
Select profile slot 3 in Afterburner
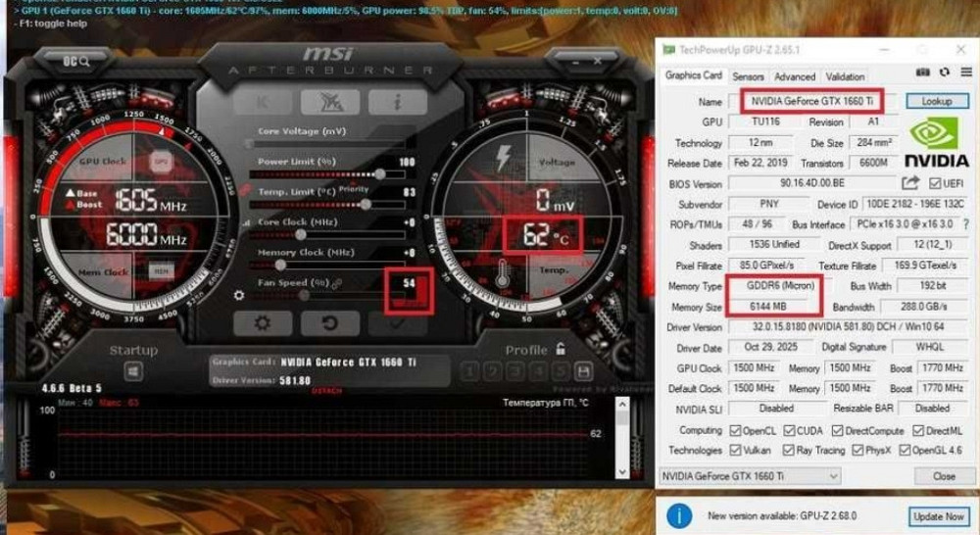tap(515, 372)
